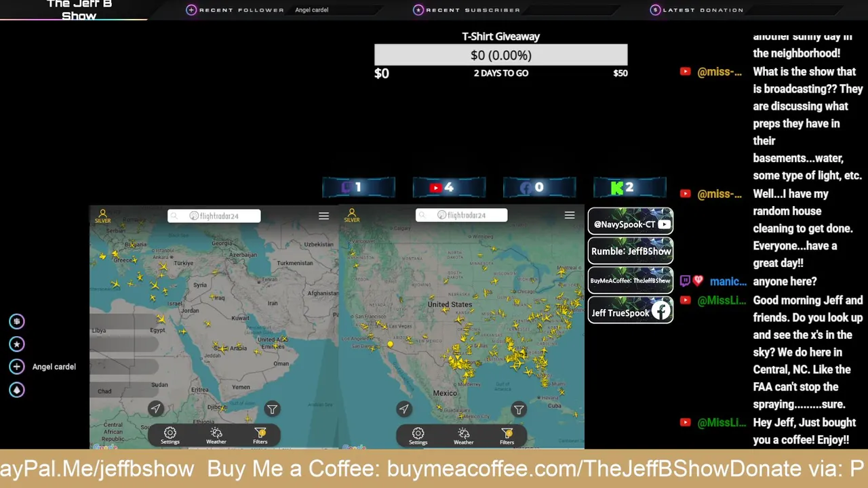Click the chat message 'anyone here?'
Screen dimensions: 868x488
(785, 281)
